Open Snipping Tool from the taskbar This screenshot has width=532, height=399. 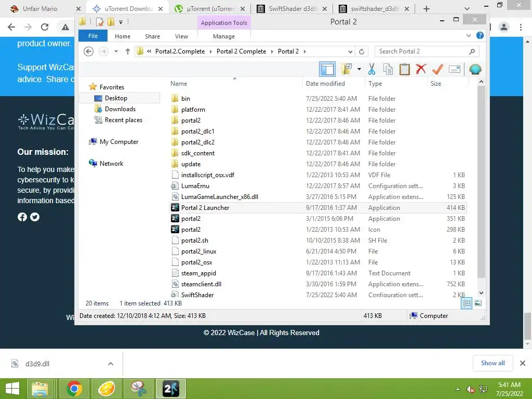[139, 389]
